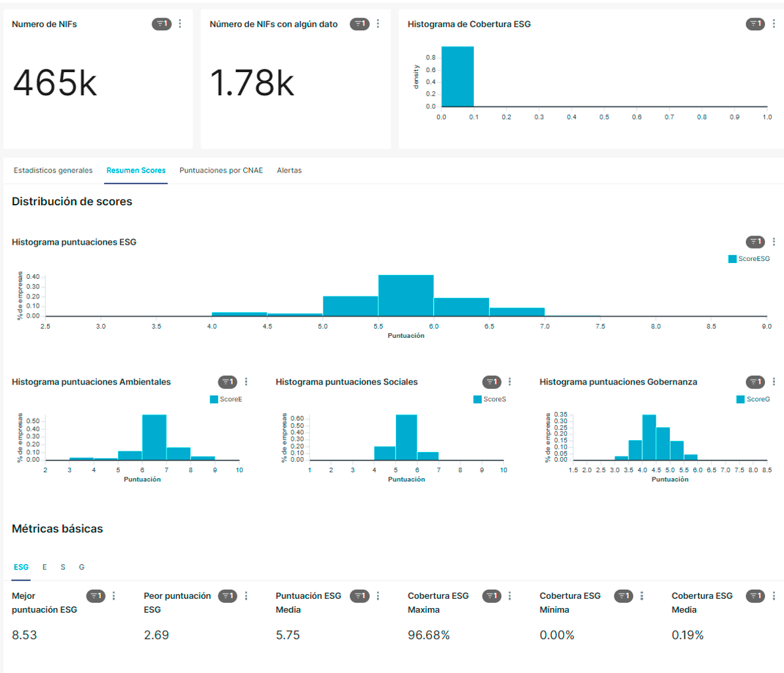784x673 pixels.
Task: Click filter badge on Histograma de Cobertura ESG
Action: point(755,24)
